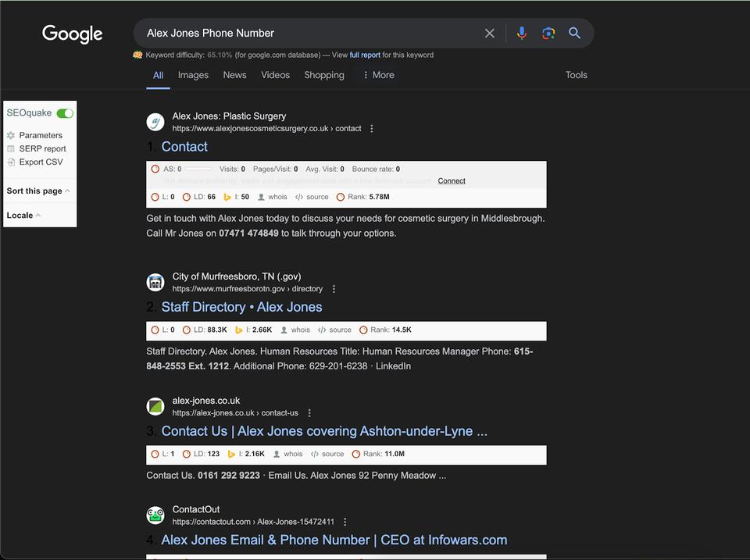This screenshot has width=750, height=560.
Task: Click LD: 123 parameter
Action: pos(202,454)
